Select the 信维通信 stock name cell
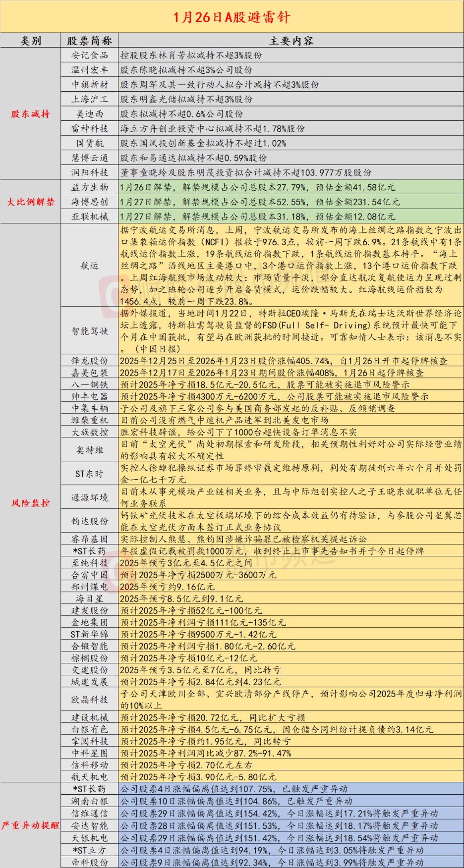The height and width of the screenshot is (868, 464). click(x=89, y=813)
